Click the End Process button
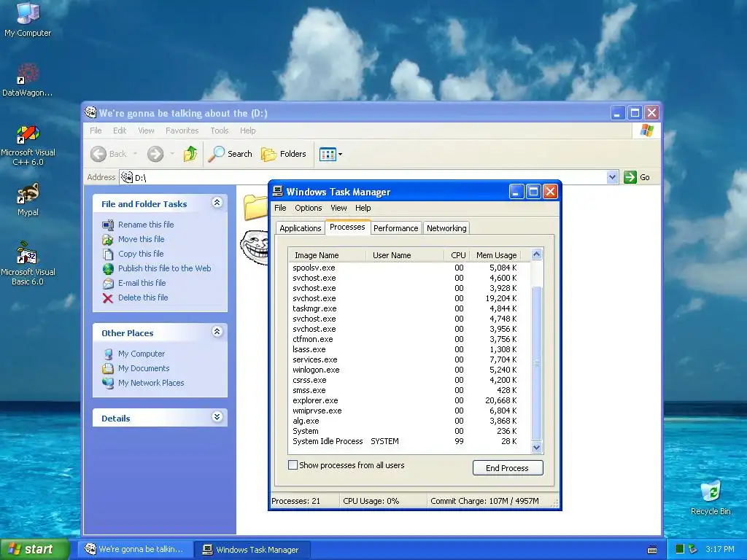Viewport: 747px width, 560px height. coord(508,467)
